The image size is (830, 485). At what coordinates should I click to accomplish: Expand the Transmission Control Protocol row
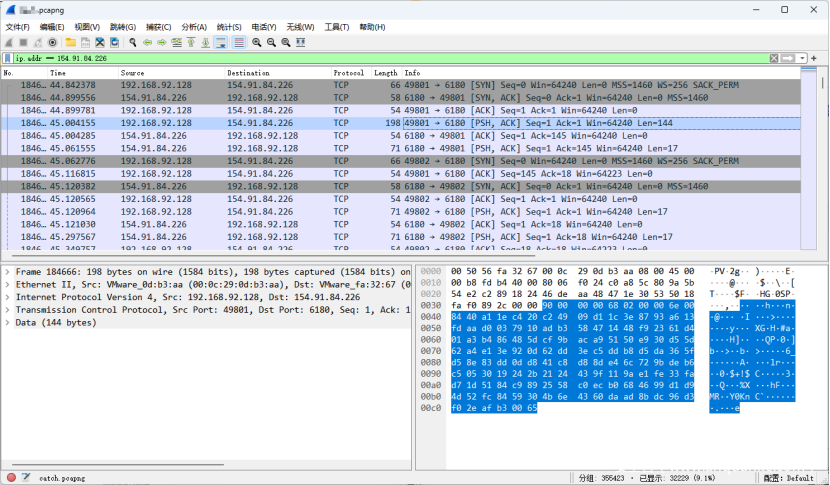point(8,310)
